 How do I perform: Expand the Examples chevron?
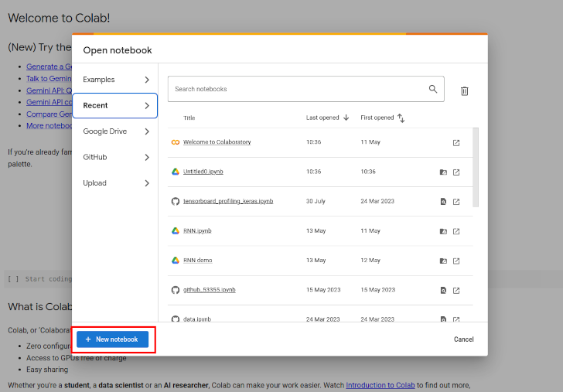click(x=147, y=80)
